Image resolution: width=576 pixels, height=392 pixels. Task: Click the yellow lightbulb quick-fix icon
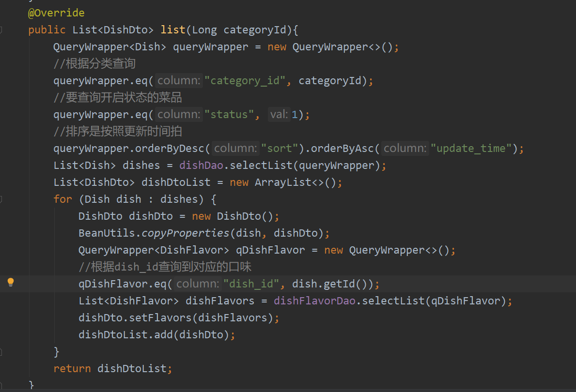click(11, 282)
